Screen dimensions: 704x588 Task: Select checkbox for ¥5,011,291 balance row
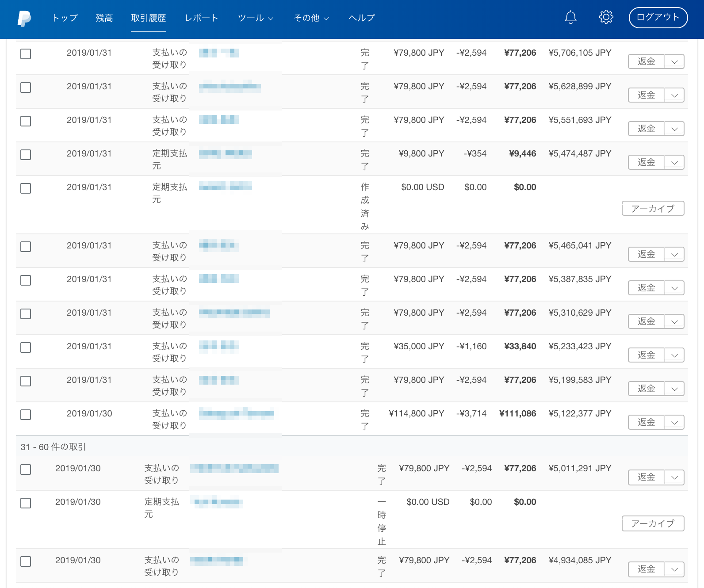click(x=26, y=470)
